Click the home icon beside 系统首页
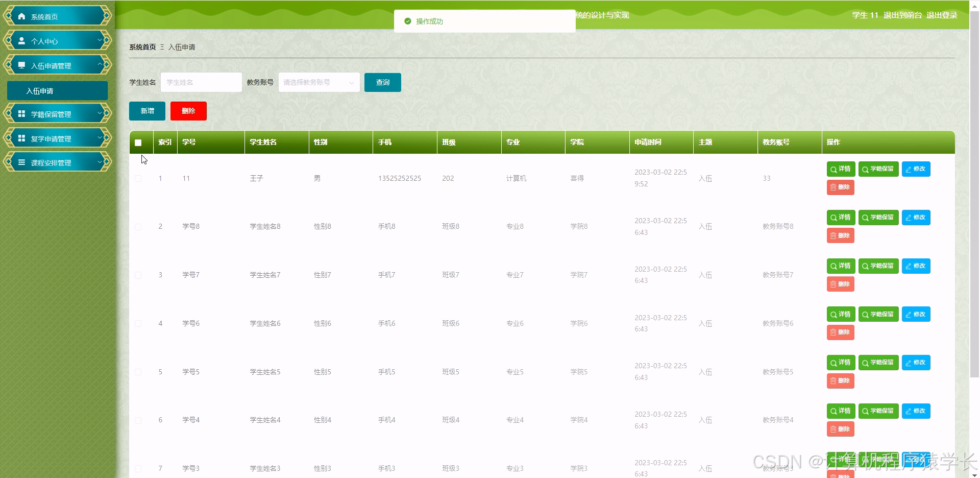Screen dimensions: 980x478 click(21, 16)
